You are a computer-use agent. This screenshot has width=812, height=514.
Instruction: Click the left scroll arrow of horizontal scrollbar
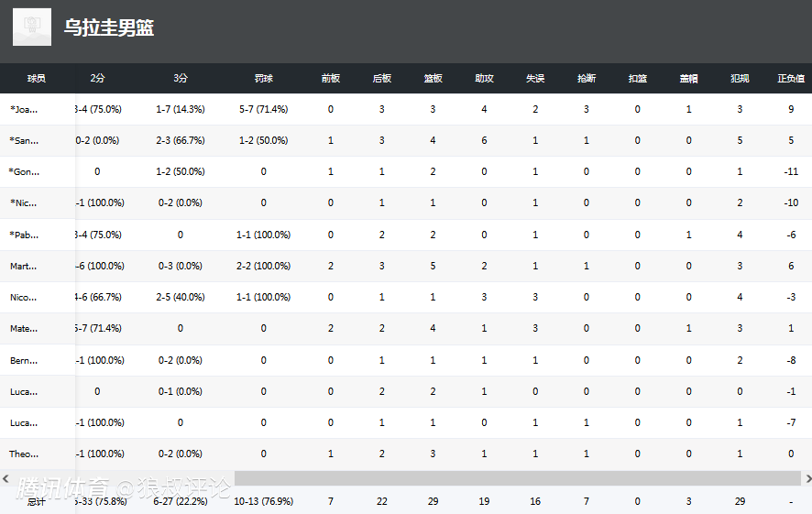[5, 479]
